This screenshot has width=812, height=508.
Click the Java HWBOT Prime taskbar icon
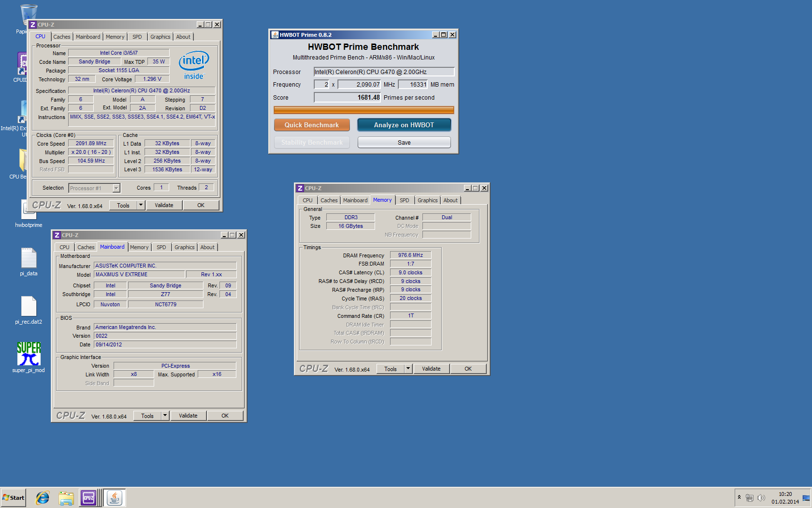(x=115, y=497)
